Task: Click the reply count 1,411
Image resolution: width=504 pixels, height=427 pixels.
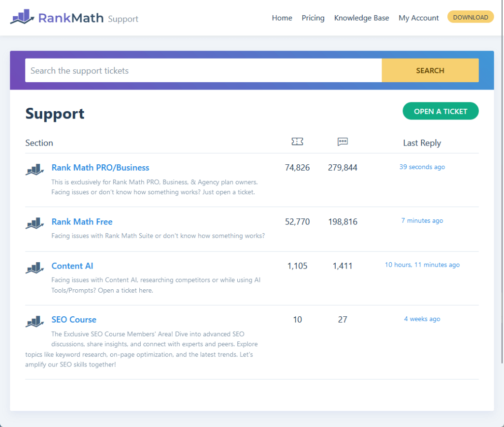Action: click(x=343, y=266)
